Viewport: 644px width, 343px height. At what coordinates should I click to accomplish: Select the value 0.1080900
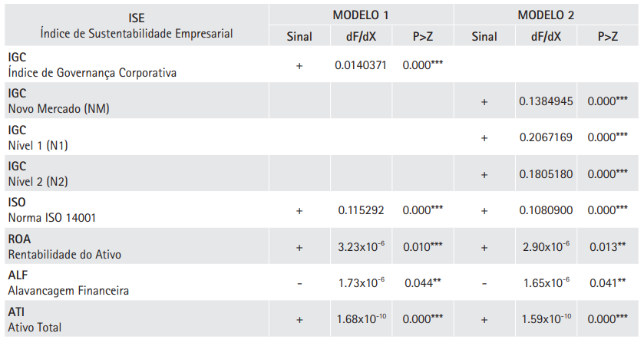pos(546,210)
